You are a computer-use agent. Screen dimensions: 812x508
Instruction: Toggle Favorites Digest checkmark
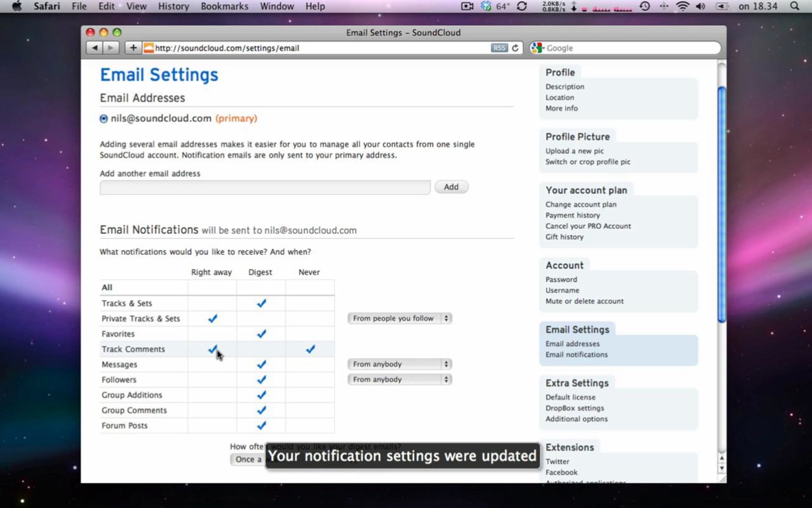(x=261, y=334)
